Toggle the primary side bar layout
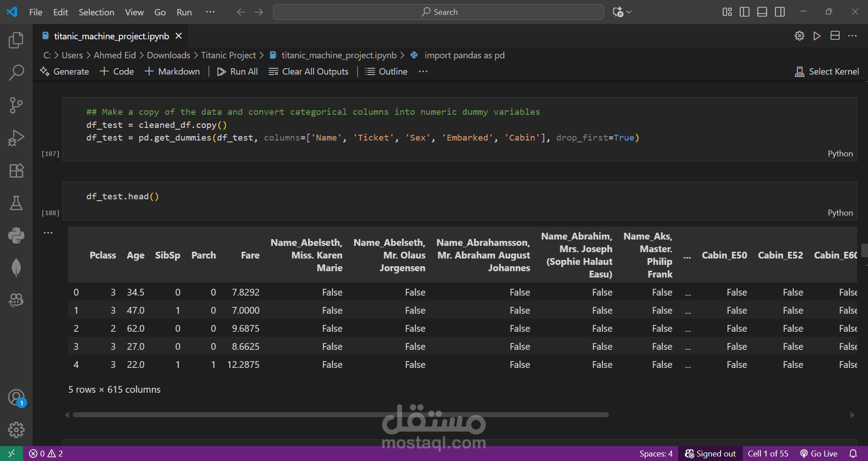The height and width of the screenshot is (461, 868). tap(744, 12)
